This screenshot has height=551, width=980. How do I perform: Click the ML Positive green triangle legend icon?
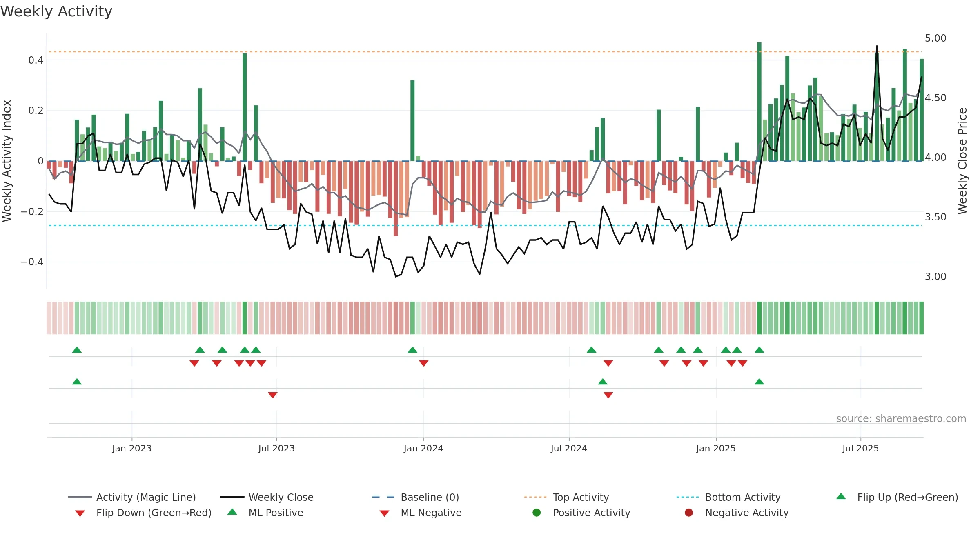(232, 512)
